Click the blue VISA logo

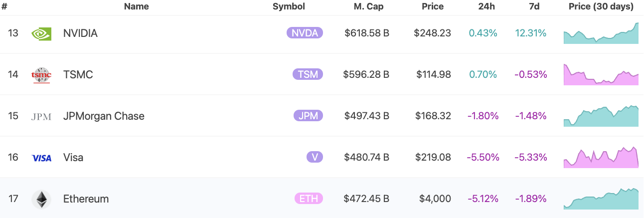pos(41,158)
